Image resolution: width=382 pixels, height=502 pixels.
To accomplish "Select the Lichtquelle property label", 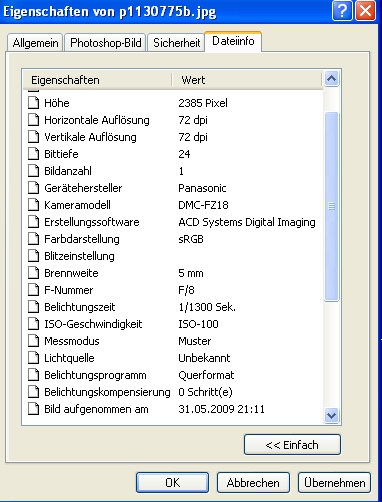I will pyautogui.click(x=69, y=358).
